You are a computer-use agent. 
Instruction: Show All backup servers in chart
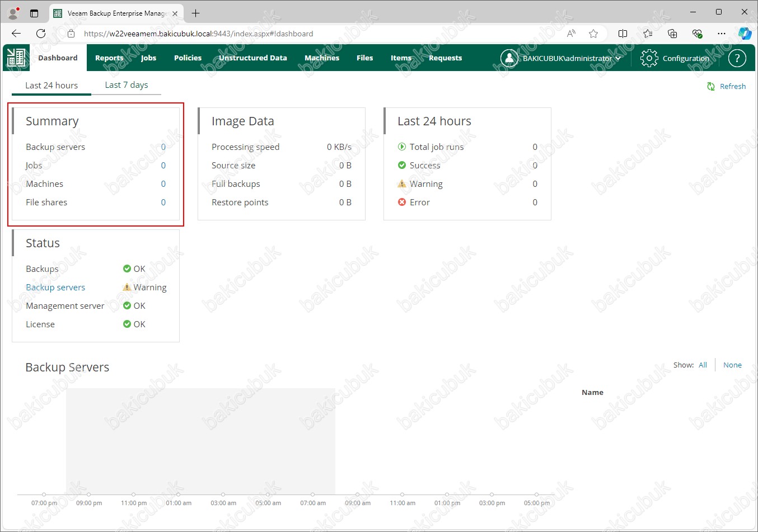[x=703, y=365]
